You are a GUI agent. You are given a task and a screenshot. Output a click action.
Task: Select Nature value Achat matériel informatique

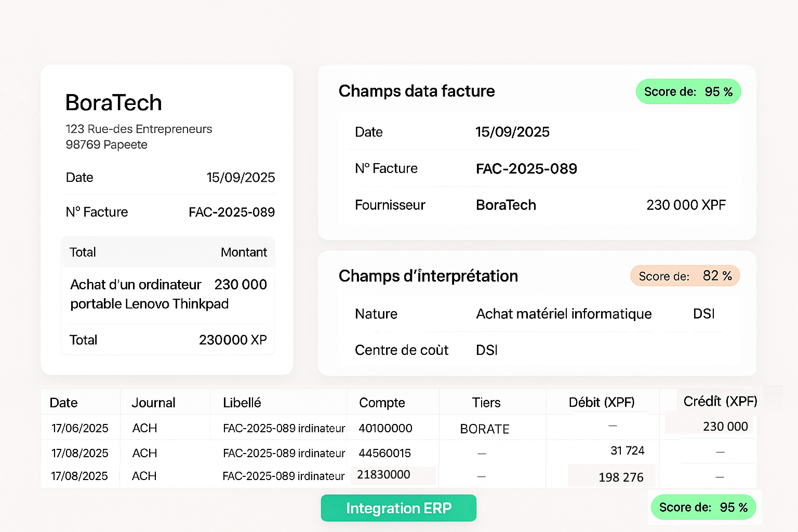(x=564, y=314)
